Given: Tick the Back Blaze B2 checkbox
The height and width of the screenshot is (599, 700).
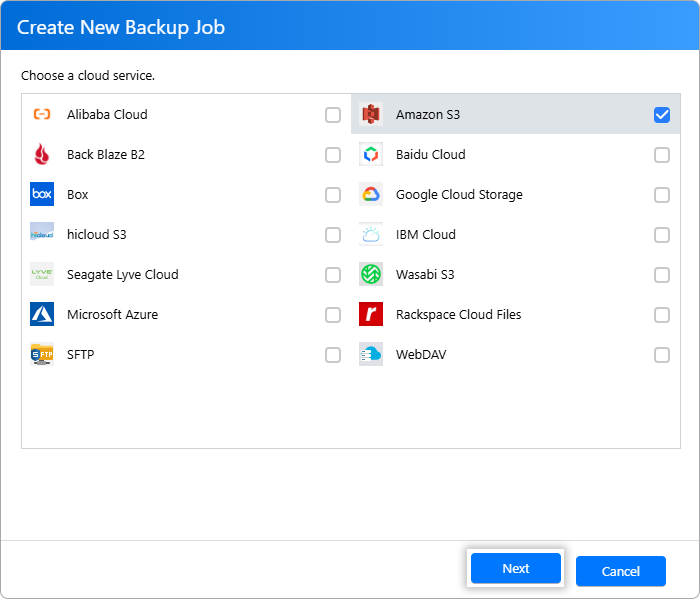Looking at the screenshot, I should pyautogui.click(x=333, y=155).
